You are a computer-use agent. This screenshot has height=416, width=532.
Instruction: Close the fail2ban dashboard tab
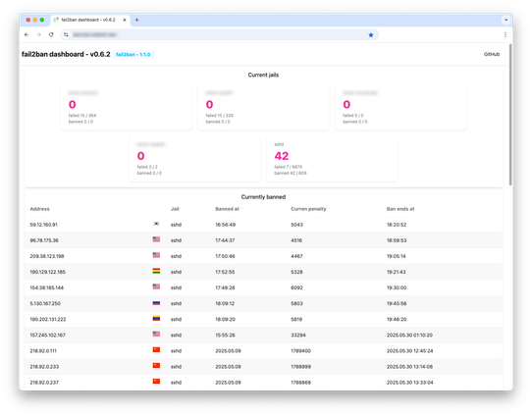125,20
